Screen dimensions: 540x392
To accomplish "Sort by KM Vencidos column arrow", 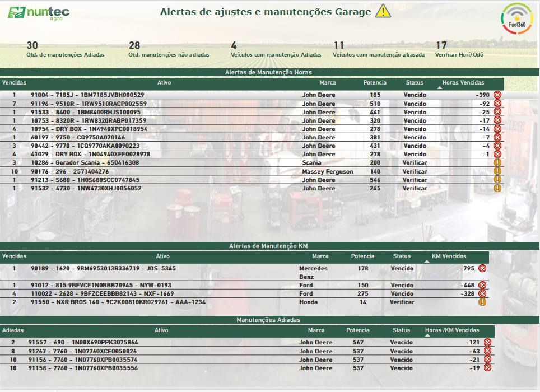I will [x=427, y=261].
